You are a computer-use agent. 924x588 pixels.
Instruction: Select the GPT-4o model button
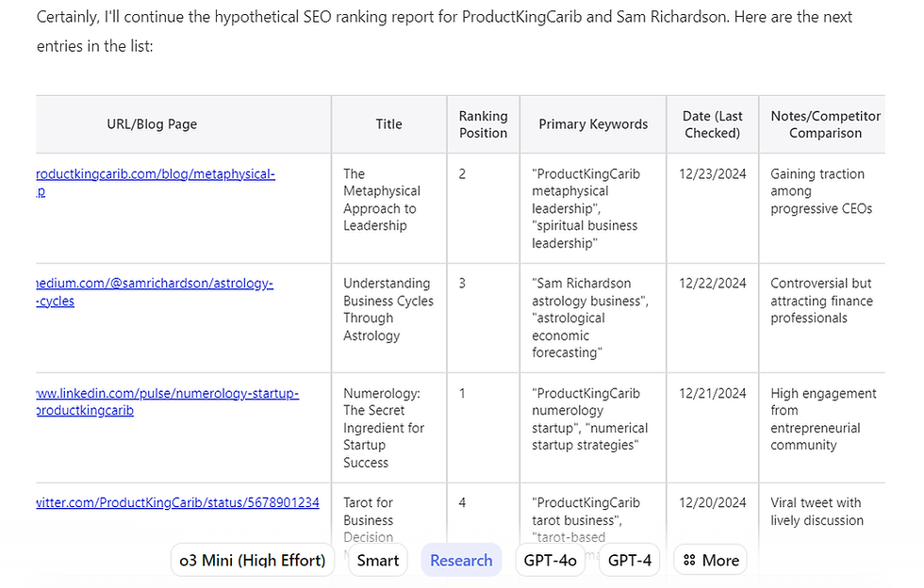tap(550, 560)
